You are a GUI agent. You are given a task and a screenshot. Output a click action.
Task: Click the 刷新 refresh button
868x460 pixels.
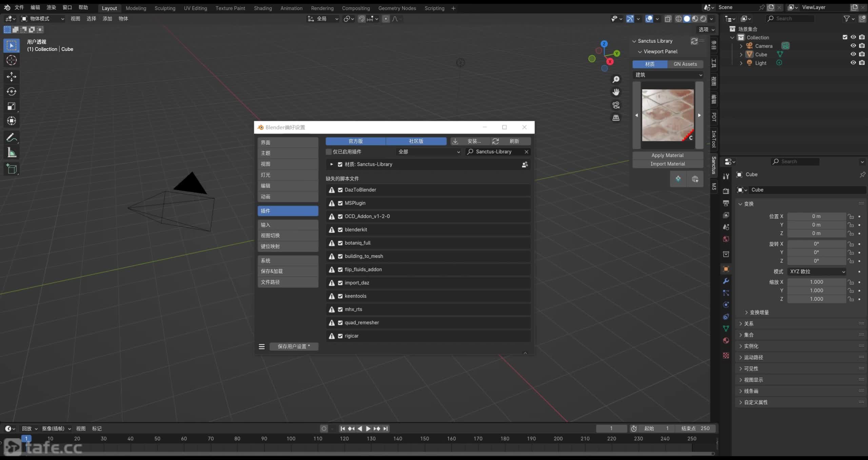(511, 141)
